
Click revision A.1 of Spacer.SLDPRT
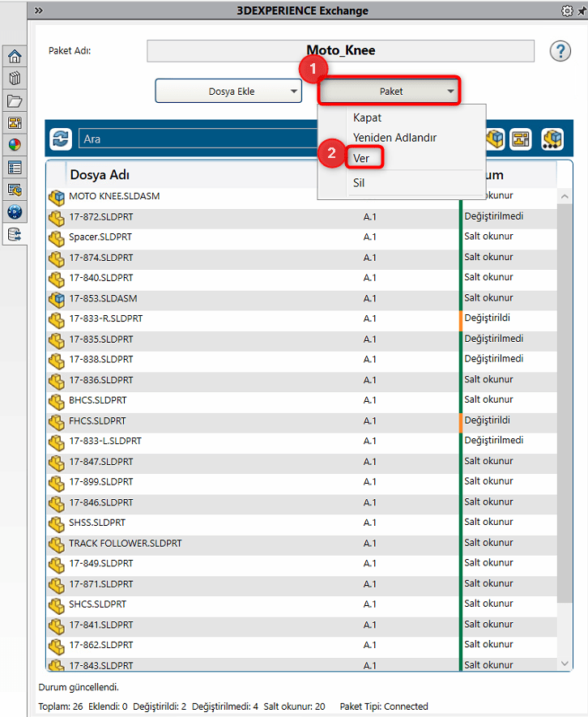[x=369, y=237]
